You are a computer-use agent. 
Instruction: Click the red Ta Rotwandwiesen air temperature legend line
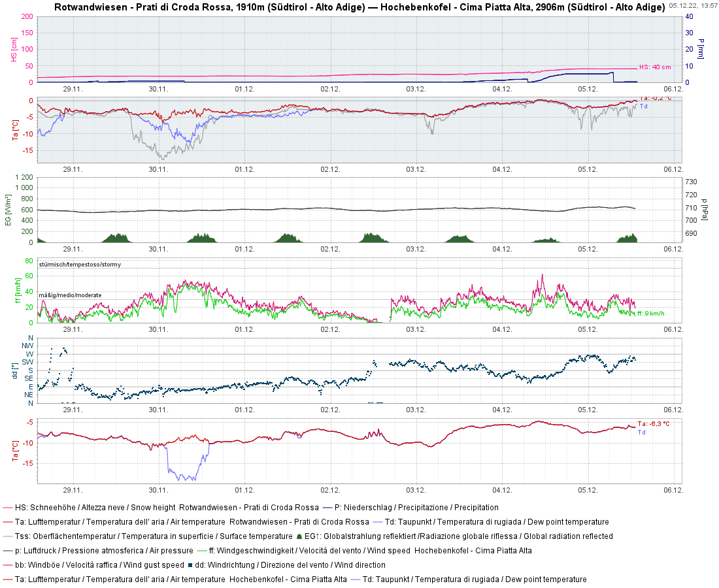(8, 522)
